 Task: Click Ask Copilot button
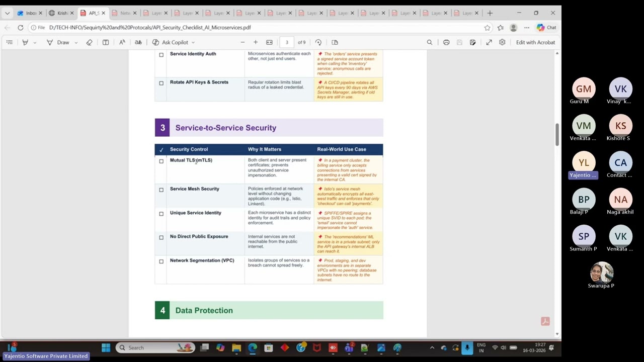click(x=173, y=42)
